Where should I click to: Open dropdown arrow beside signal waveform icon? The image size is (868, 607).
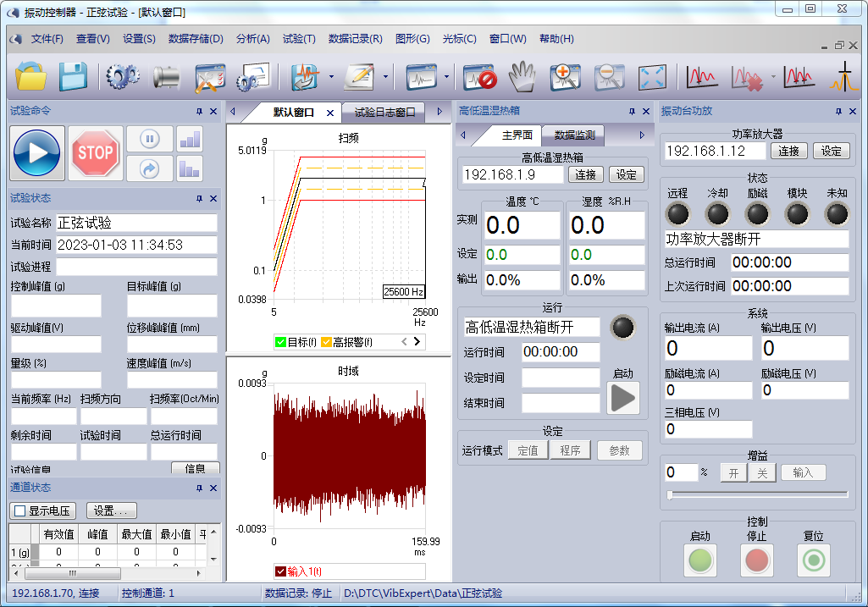point(332,76)
